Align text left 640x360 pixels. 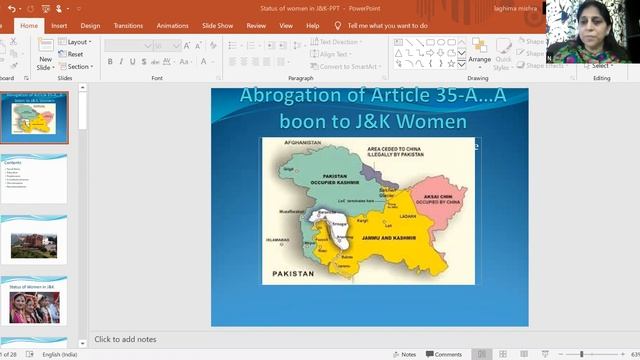(233, 62)
